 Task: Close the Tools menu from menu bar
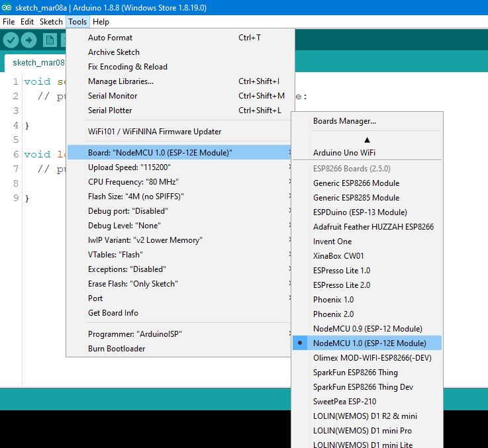click(x=77, y=22)
